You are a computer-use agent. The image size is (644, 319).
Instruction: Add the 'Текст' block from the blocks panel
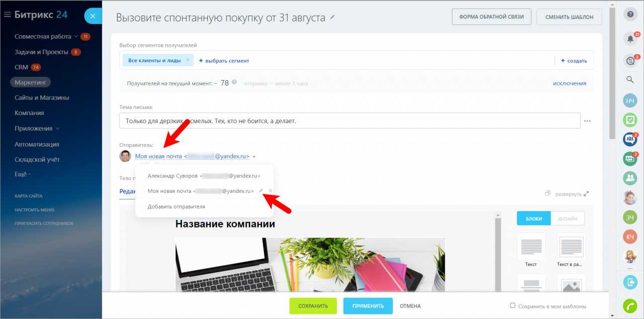coord(531,251)
